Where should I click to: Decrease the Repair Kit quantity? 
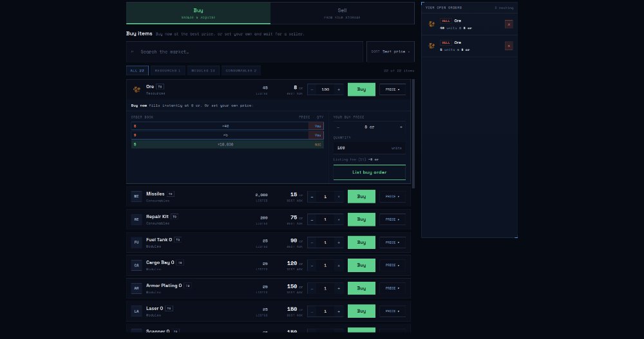[312, 219]
